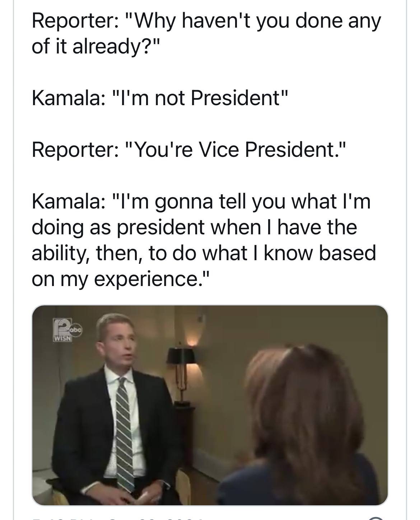Click the line Kamala: "I'm not President"

click(160, 98)
